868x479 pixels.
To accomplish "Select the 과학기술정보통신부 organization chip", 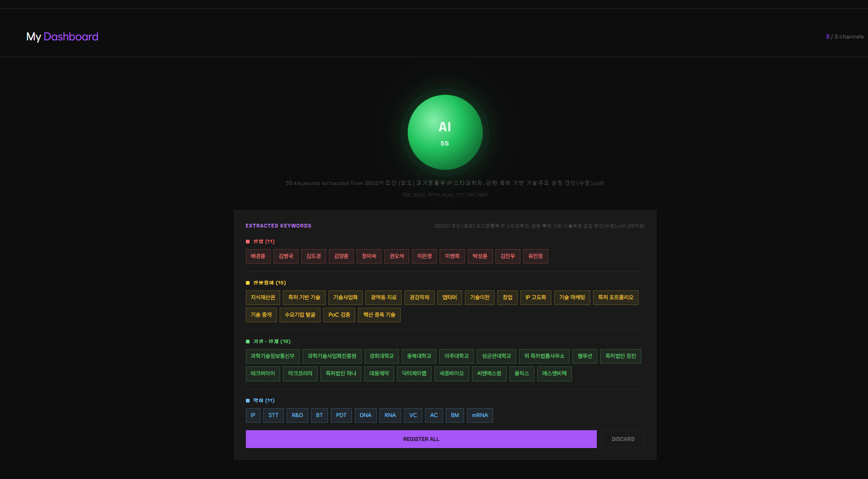I will [x=273, y=356].
